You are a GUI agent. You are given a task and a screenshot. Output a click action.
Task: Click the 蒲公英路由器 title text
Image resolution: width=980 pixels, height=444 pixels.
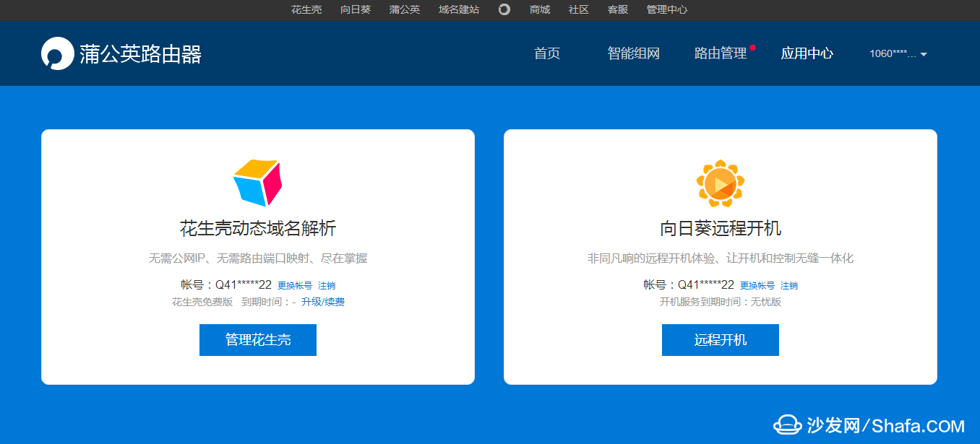tap(141, 54)
